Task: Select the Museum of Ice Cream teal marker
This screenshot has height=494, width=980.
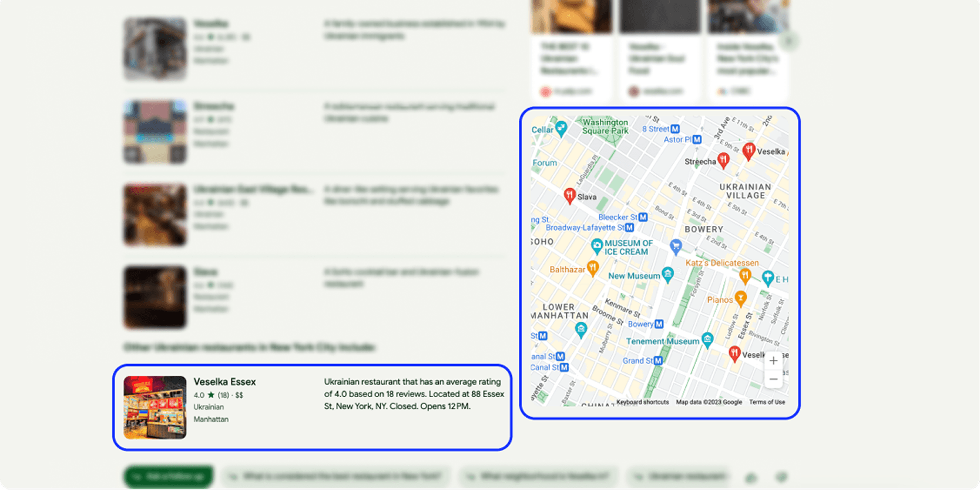Action: pyautogui.click(x=597, y=246)
